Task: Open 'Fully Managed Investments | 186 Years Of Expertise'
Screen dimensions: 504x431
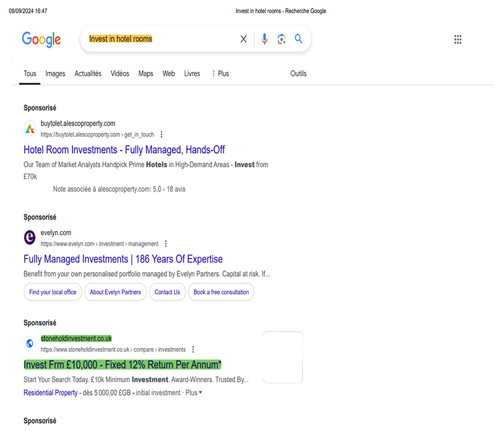Action: coord(123,259)
